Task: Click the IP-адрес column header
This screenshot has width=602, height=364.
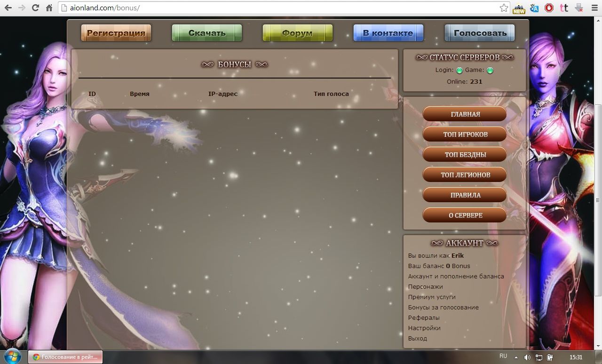Action: point(223,94)
